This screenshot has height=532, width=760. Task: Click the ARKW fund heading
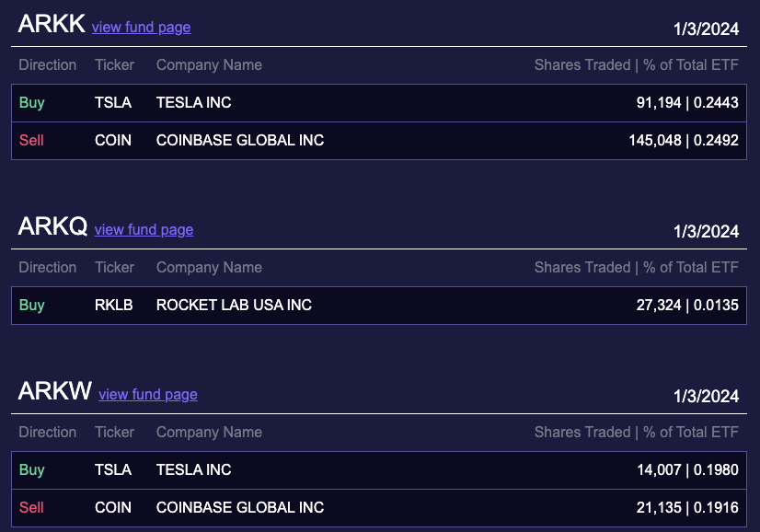tap(54, 392)
